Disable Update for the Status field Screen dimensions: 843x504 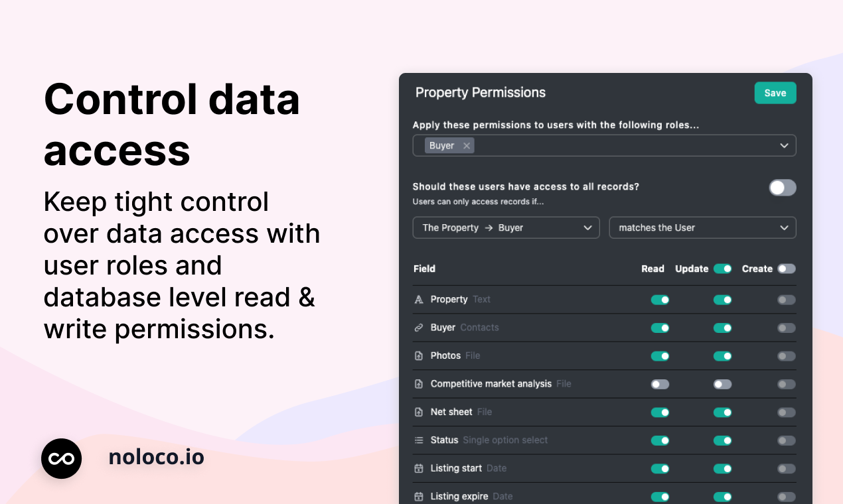(x=723, y=440)
